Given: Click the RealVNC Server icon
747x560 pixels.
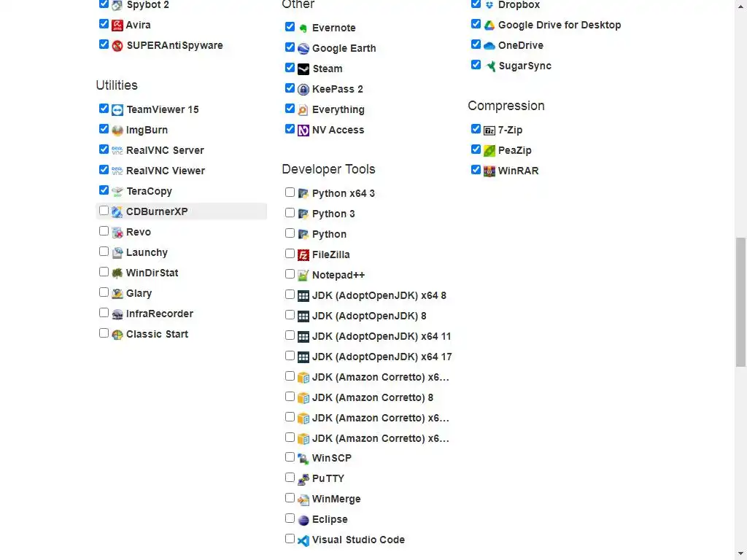Looking at the screenshot, I should (x=117, y=151).
